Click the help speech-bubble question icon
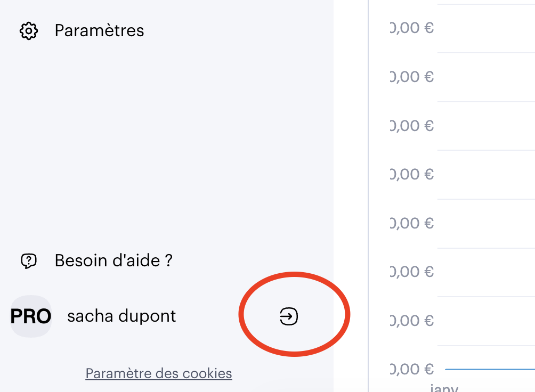This screenshot has height=392, width=535. [28, 261]
